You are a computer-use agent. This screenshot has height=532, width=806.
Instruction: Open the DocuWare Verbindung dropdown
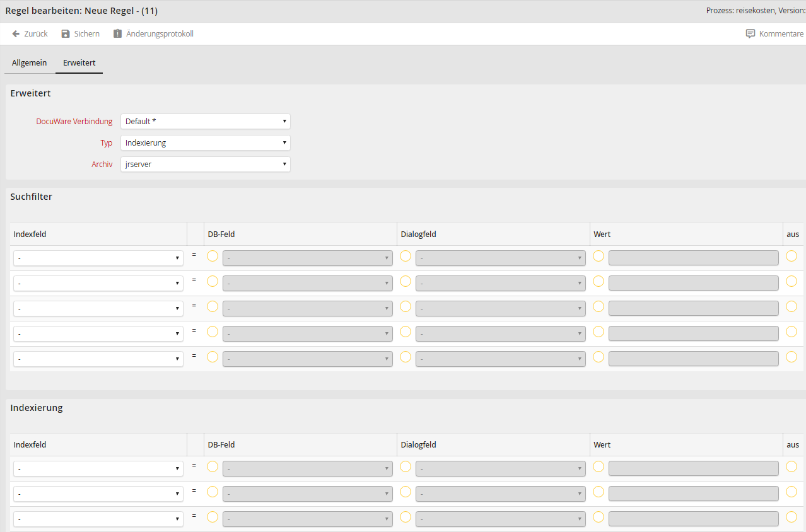click(x=205, y=122)
